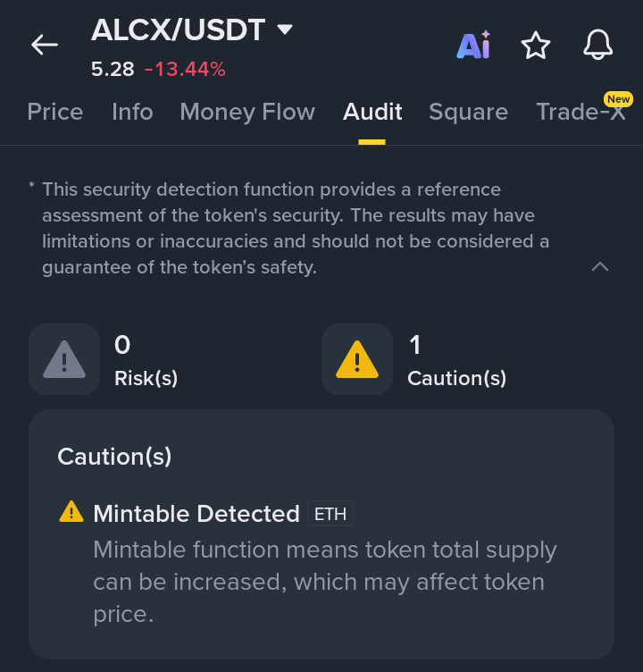Go to the Square tab

point(468,112)
